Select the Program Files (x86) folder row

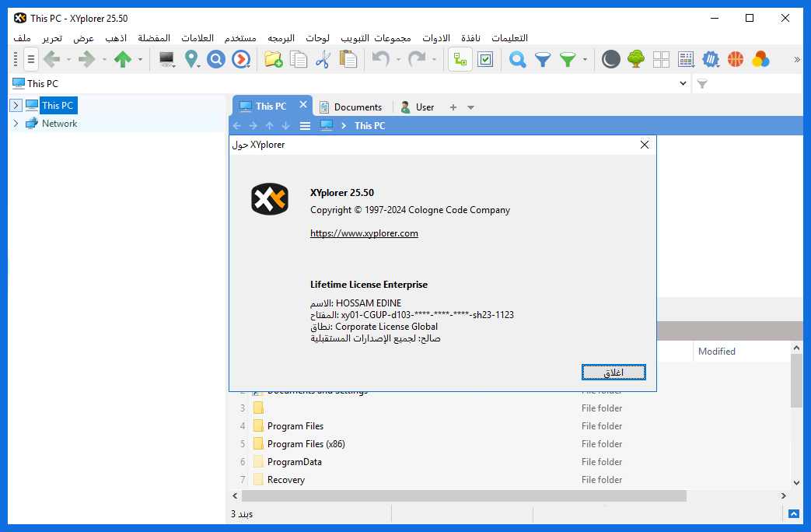tap(509, 444)
